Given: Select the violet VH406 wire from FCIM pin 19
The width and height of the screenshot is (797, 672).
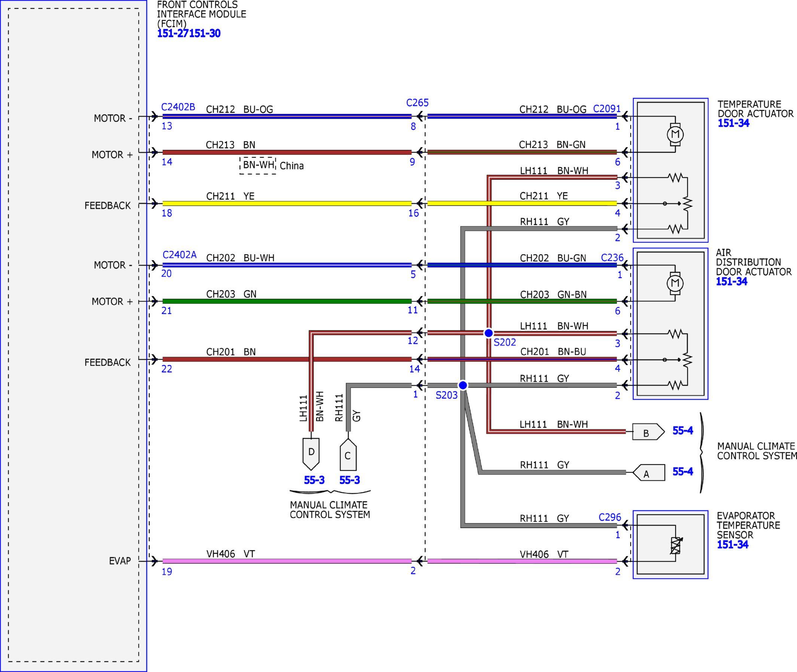Looking at the screenshot, I should (287, 561).
